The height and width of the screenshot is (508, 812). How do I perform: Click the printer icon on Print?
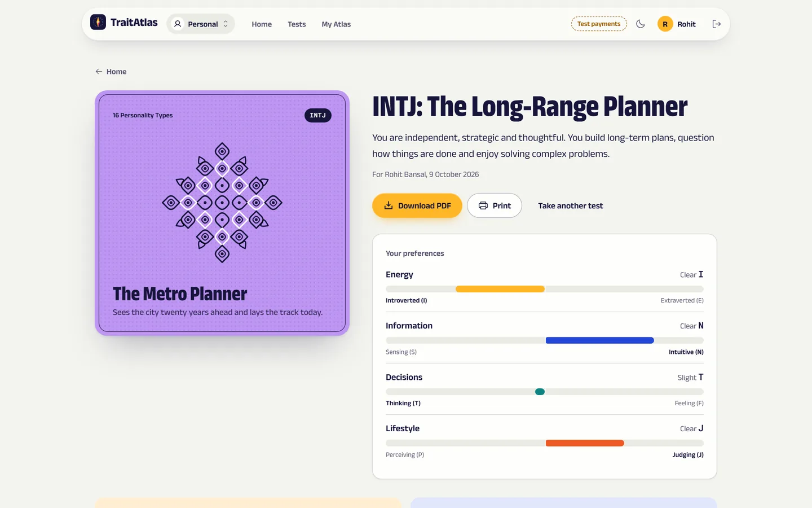[x=483, y=205]
